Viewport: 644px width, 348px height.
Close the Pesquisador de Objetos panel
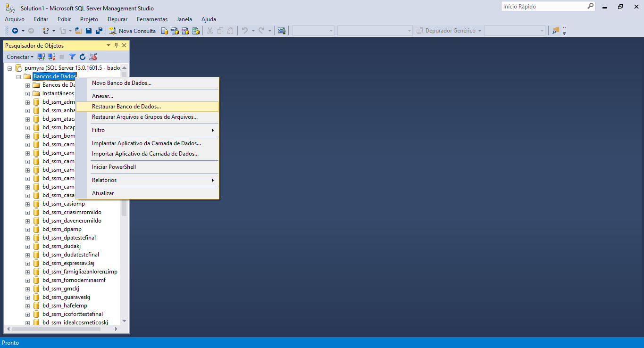pyautogui.click(x=124, y=45)
